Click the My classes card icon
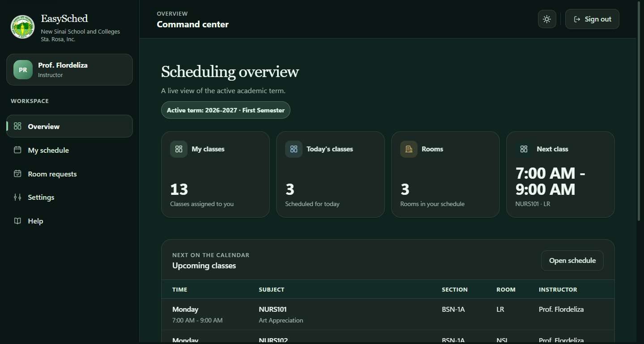 click(x=179, y=149)
